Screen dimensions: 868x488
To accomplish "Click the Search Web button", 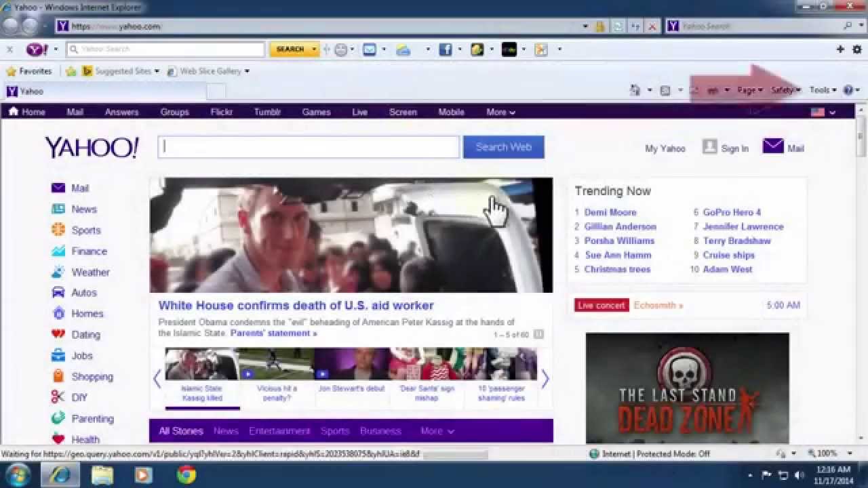I will click(x=503, y=147).
